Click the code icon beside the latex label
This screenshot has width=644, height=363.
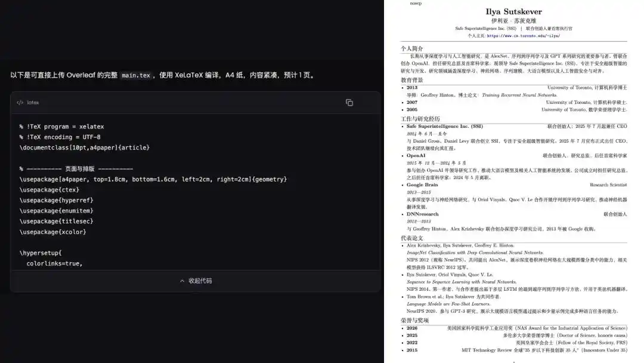pyautogui.click(x=20, y=102)
